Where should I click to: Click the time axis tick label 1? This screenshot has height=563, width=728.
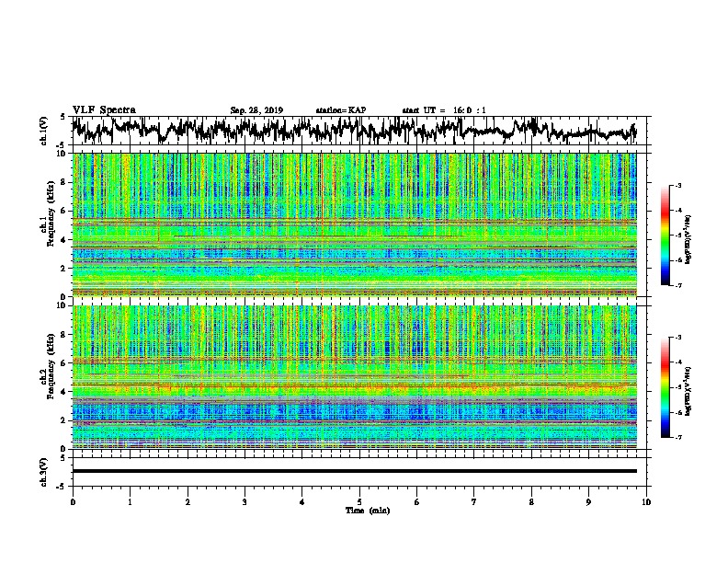(x=130, y=502)
